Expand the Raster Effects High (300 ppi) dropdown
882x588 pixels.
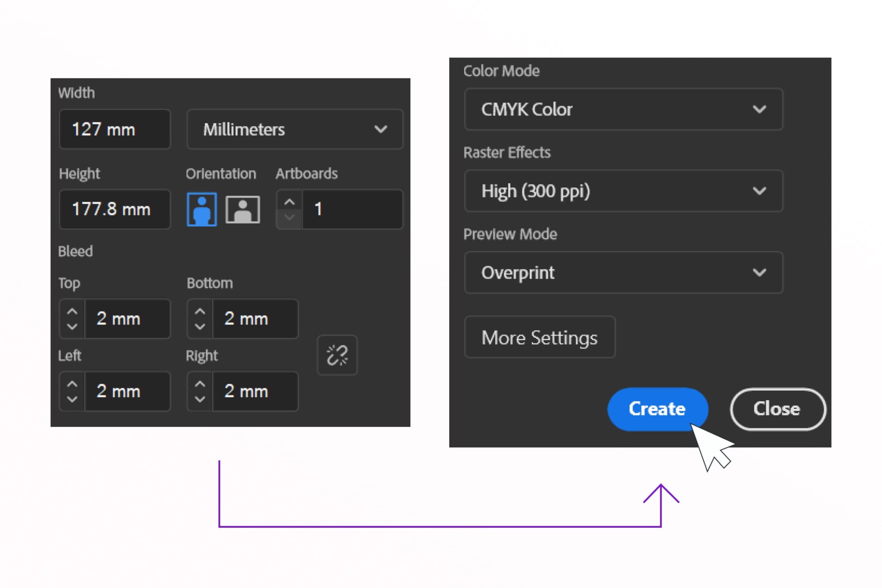pos(623,191)
